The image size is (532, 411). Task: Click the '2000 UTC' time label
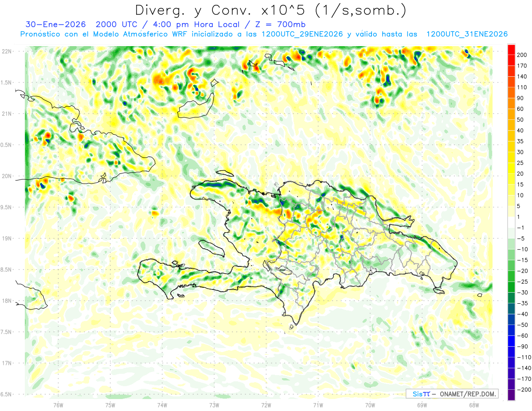pyautogui.click(x=117, y=24)
